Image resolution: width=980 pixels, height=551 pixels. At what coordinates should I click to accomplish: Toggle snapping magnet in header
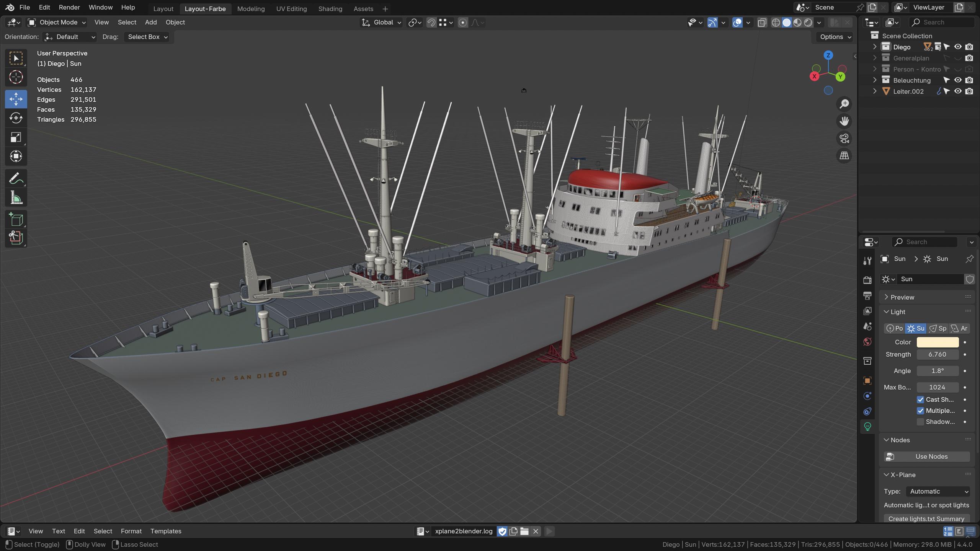[431, 23]
